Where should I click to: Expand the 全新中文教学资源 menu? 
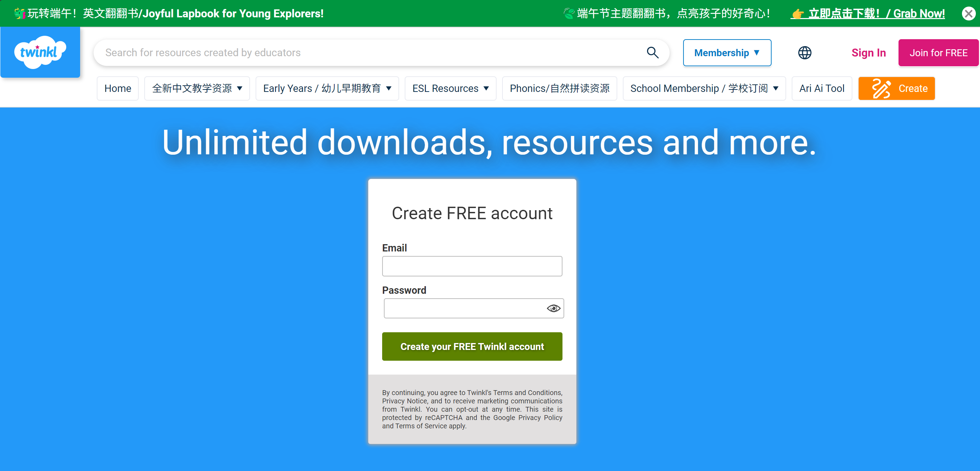[x=197, y=88]
